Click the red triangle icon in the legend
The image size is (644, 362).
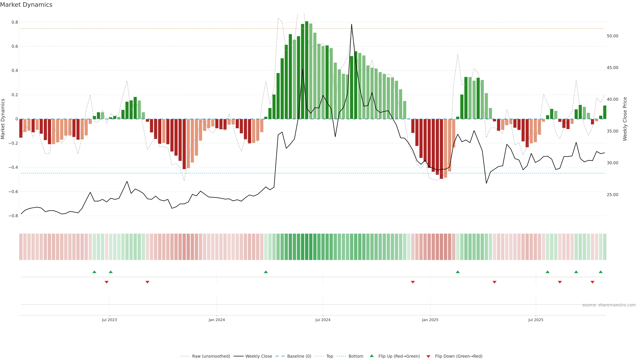pos(428,356)
